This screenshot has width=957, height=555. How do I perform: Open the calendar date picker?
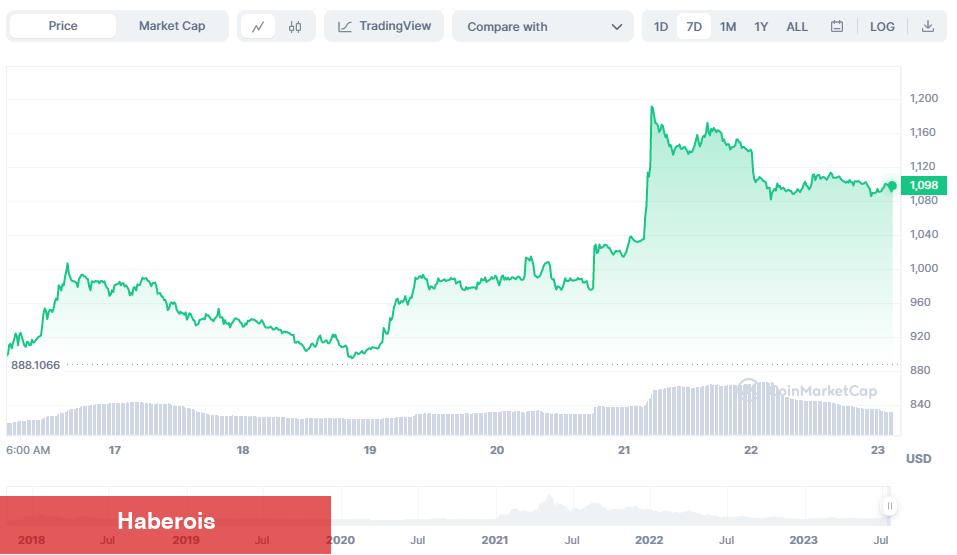point(837,26)
